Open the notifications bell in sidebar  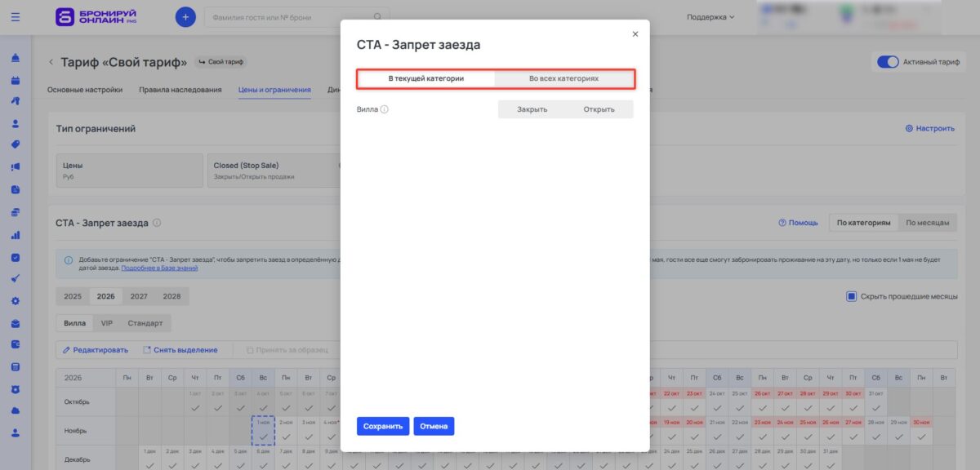coord(16,59)
